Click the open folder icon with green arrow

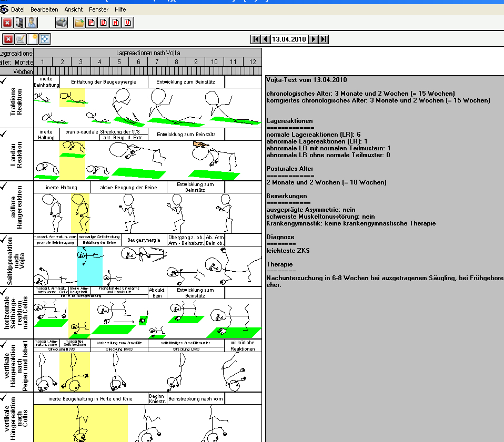(x=79, y=23)
